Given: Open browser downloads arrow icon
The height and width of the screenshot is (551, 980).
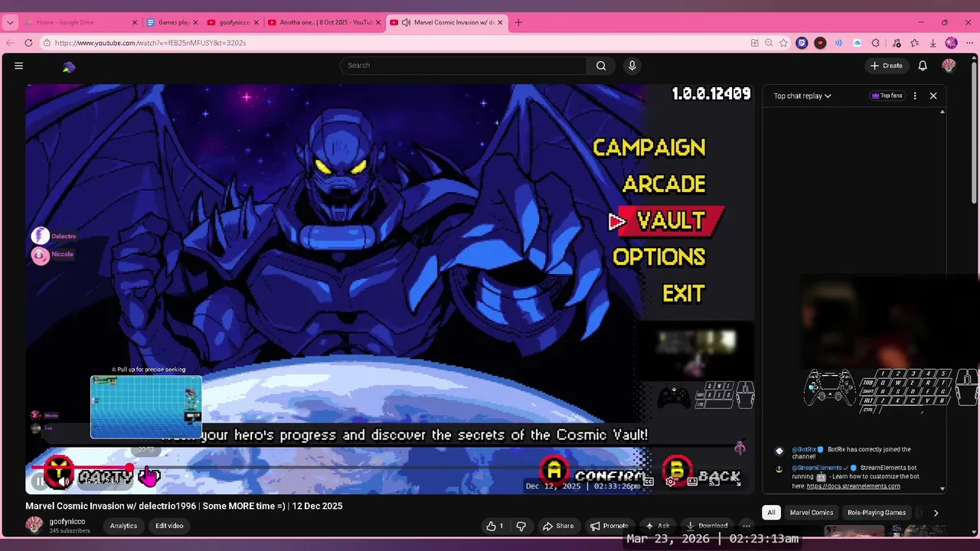Looking at the screenshot, I should tap(933, 43).
